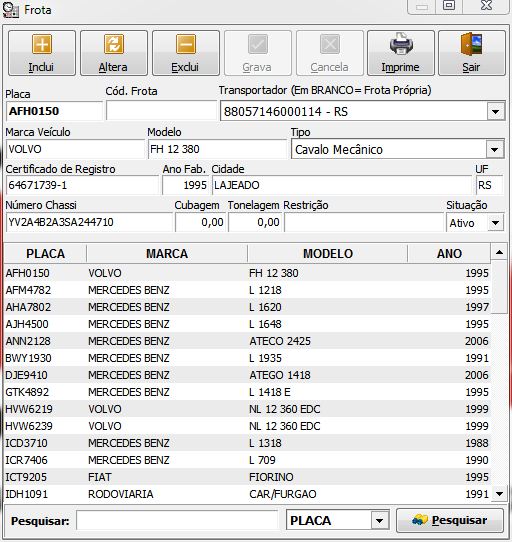
Task: Sort by the MODELO column header
Action: tap(327, 253)
